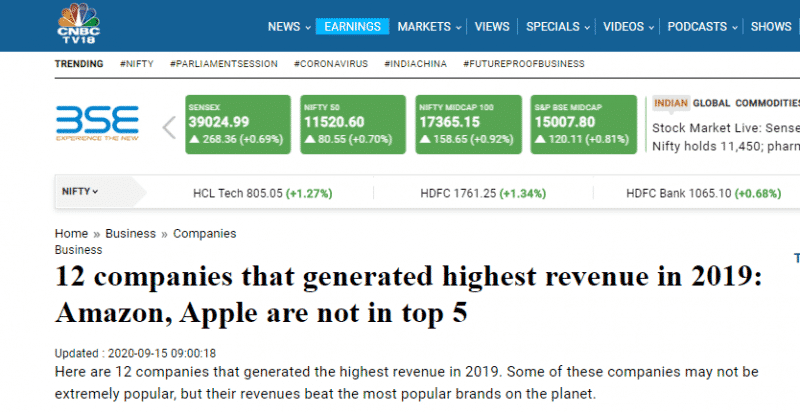Go to the Companies breadcrumb link
Viewport: 800px width, 412px height.
click(x=205, y=234)
